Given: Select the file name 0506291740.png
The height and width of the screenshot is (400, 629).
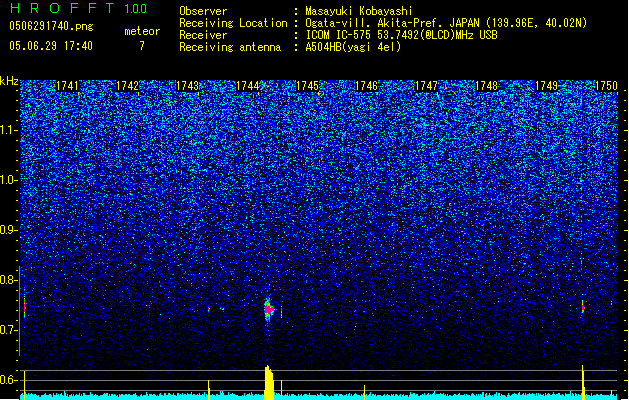Looking at the screenshot, I should [51, 26].
